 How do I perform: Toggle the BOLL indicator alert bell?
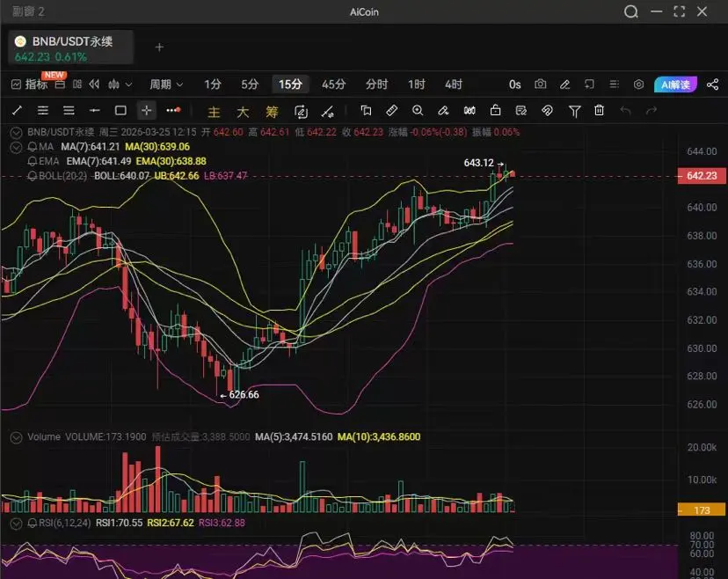[31, 176]
